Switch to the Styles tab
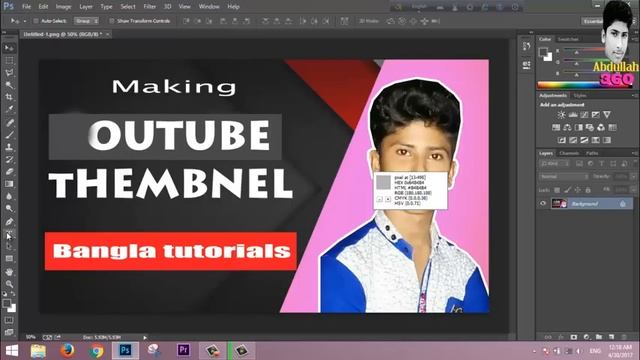Viewport: 640px width, 360px height. 580,96
